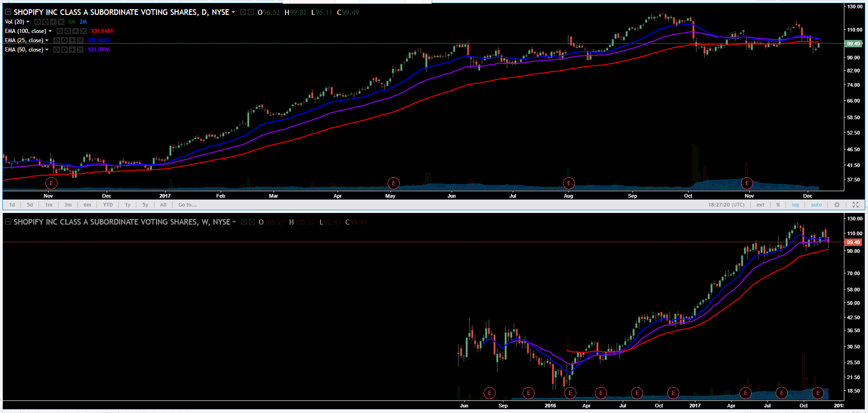Click the early November 2016 earnings marker

(51, 183)
